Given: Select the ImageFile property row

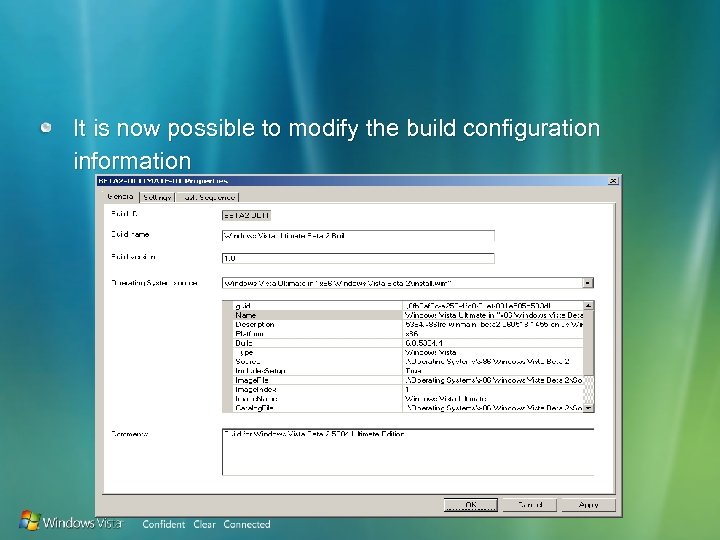Looking at the screenshot, I should coord(408,380).
